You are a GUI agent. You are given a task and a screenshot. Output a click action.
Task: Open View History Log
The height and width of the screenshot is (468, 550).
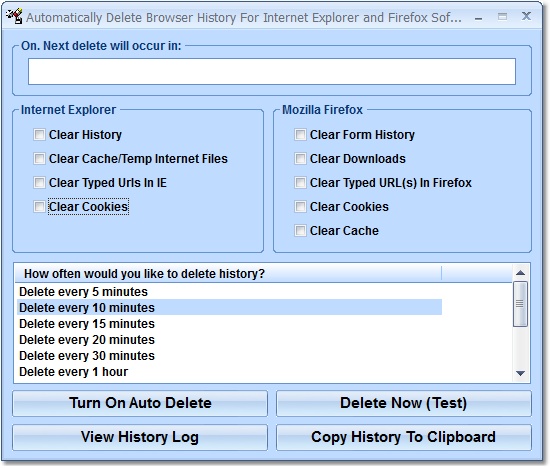pyautogui.click(x=140, y=437)
